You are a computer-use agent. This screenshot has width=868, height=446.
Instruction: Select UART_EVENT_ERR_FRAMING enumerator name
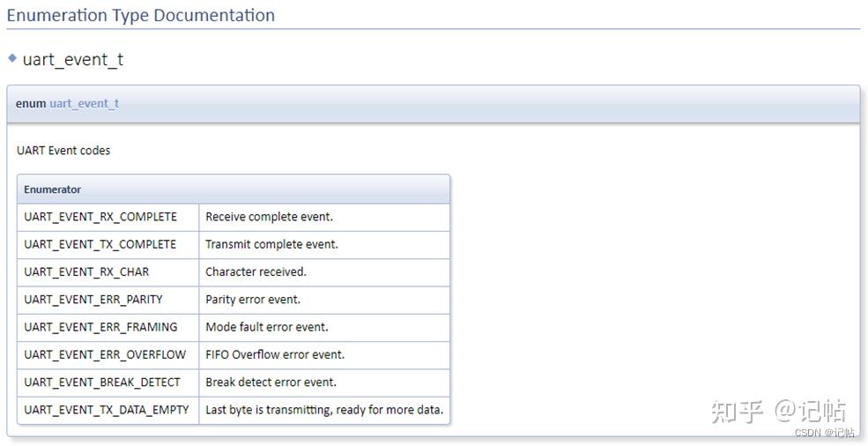[x=100, y=327]
